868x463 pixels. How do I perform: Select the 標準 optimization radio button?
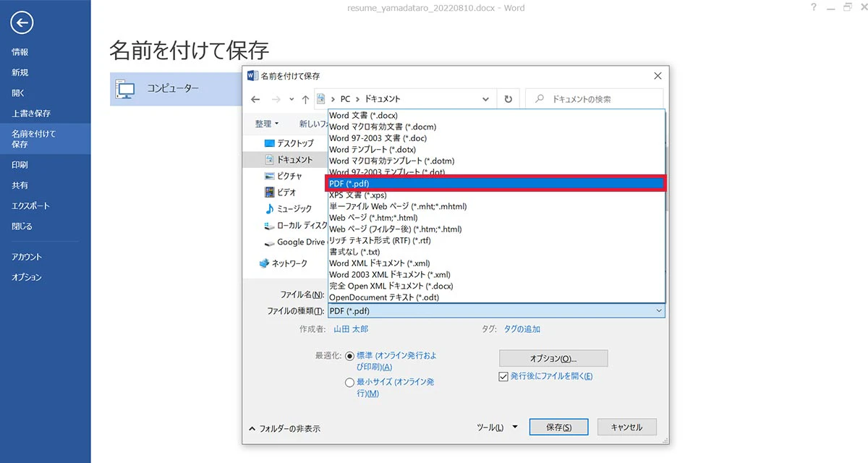click(350, 356)
